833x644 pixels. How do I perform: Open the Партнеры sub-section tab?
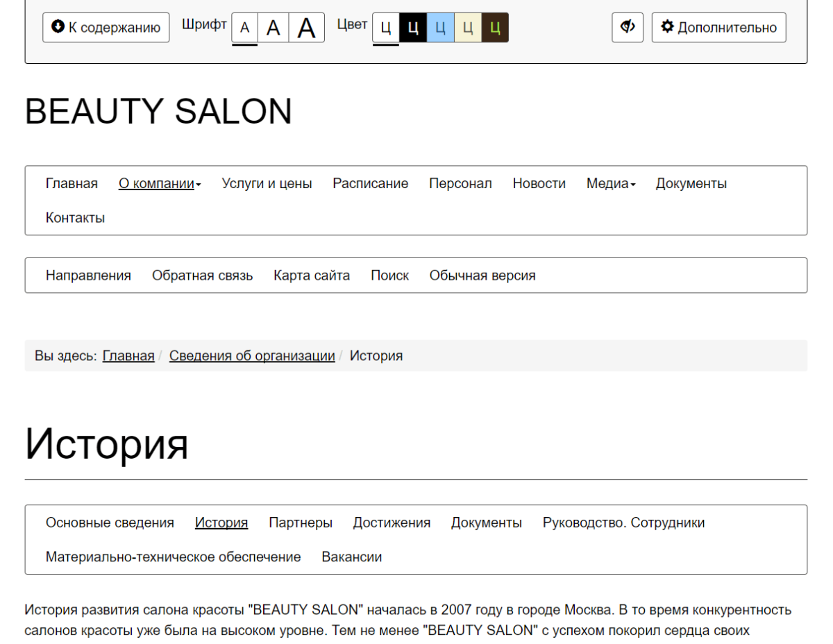point(300,523)
